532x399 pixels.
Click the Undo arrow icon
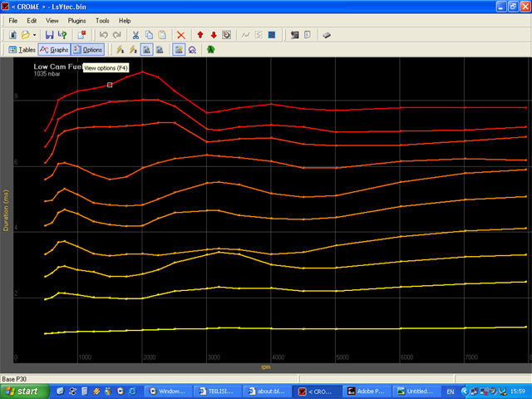pos(104,35)
